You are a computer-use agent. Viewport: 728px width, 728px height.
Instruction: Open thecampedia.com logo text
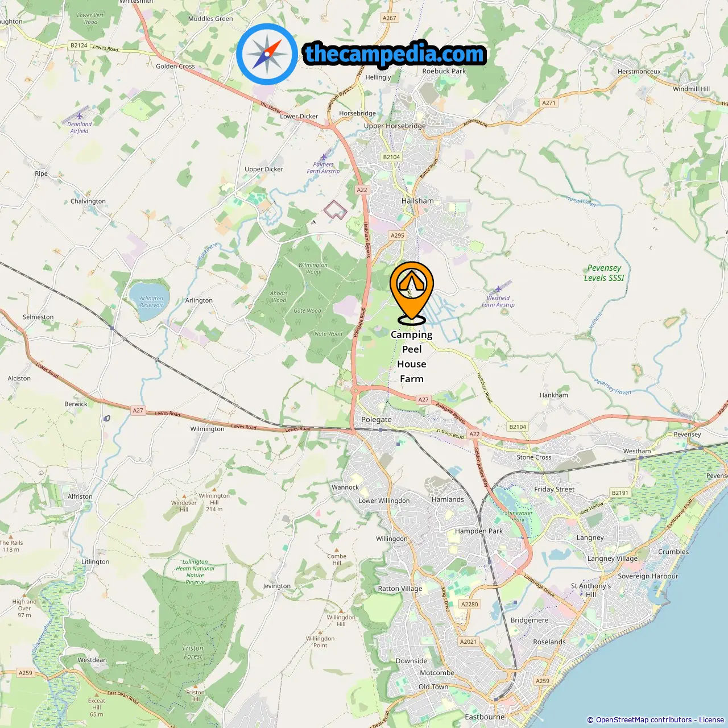click(395, 54)
